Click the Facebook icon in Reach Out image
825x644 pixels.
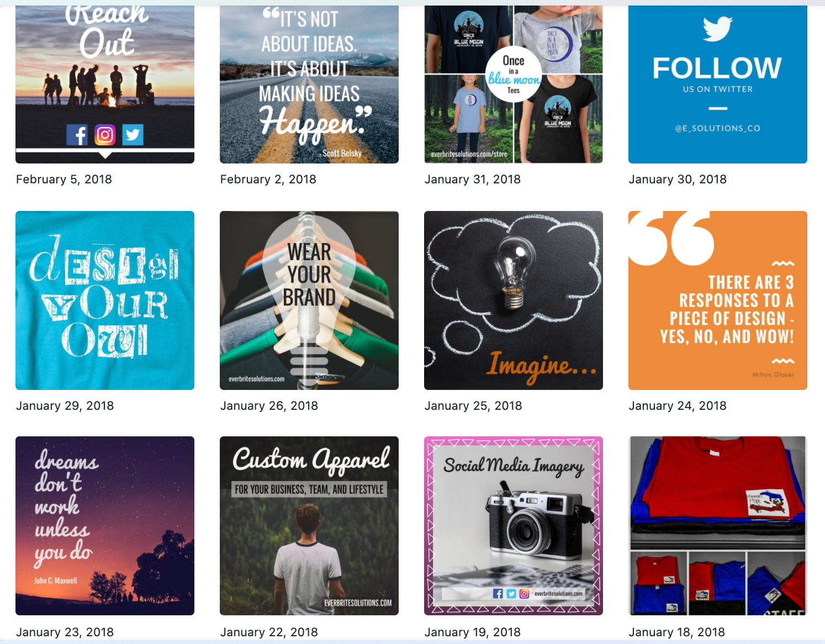[x=77, y=134]
